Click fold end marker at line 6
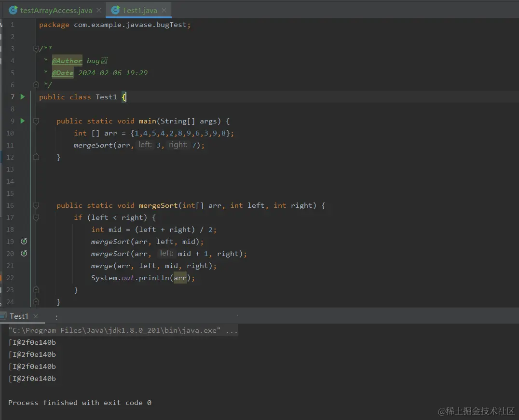This screenshot has width=519, height=420. 36,85
